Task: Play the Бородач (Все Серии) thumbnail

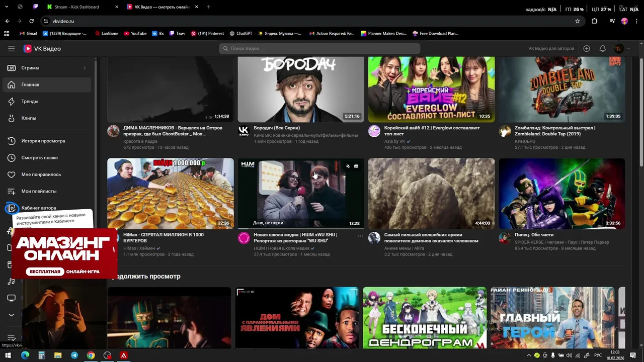Action: 301,89
